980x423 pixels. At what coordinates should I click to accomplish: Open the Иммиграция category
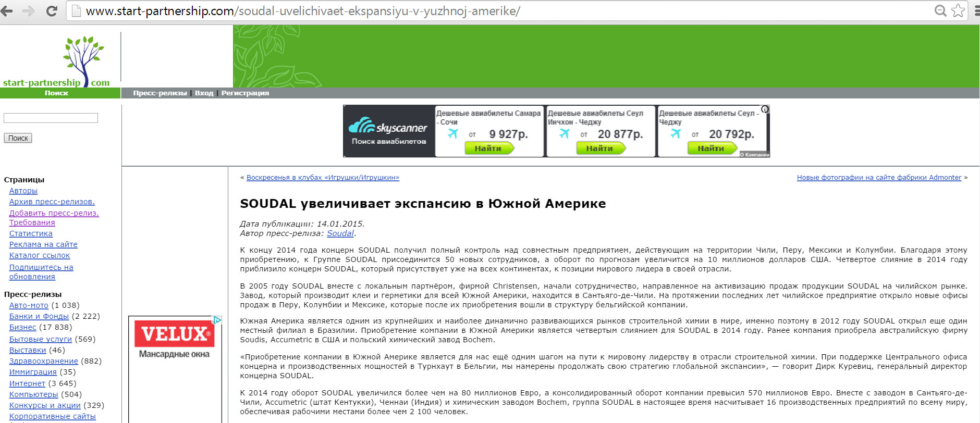click(33, 372)
